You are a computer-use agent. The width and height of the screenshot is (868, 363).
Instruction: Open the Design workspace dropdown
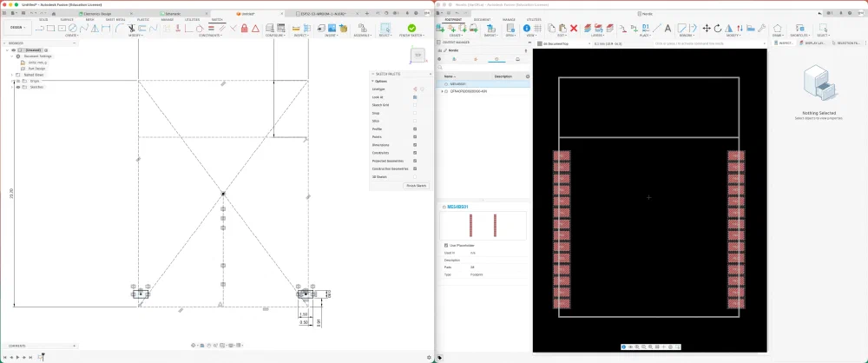[17, 27]
